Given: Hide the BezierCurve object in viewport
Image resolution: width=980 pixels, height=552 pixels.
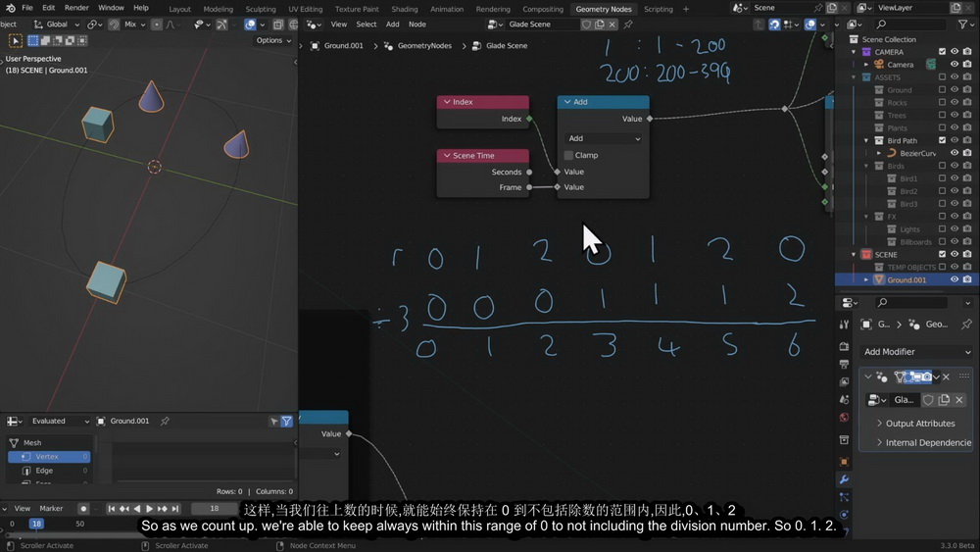Looking at the screenshot, I should [955, 153].
